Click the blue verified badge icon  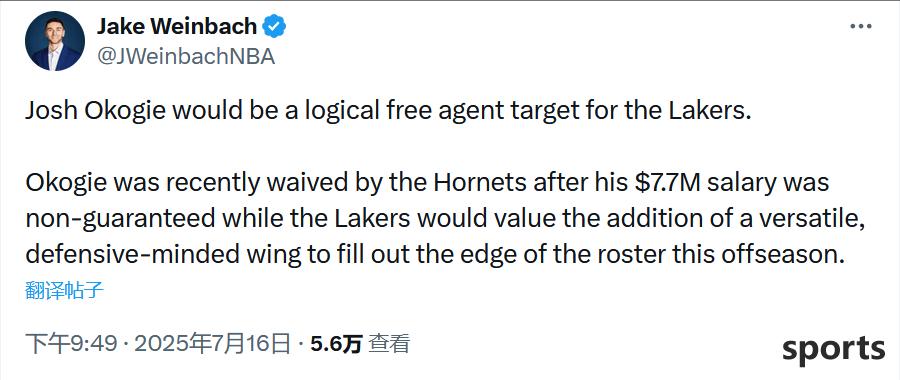tap(274, 26)
